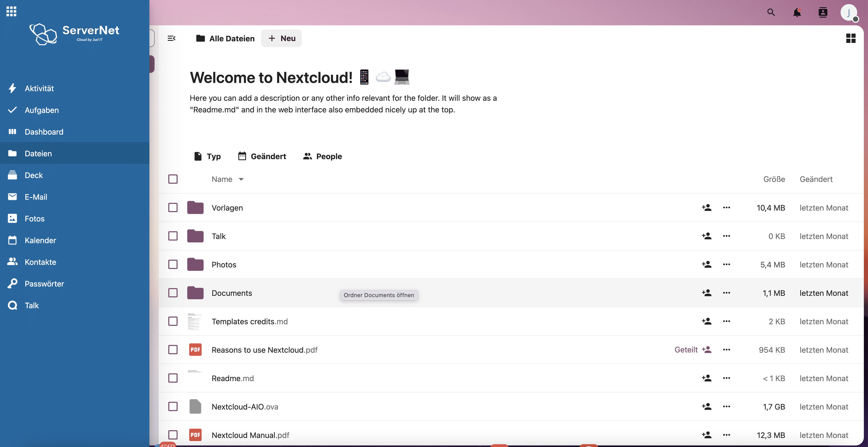The image size is (868, 447).
Task: Click Templates credits.md preview thumbnail
Action: 194,321
